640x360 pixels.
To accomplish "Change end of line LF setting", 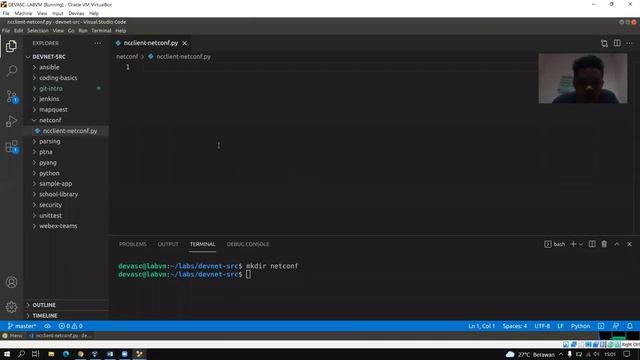I will 560,326.
